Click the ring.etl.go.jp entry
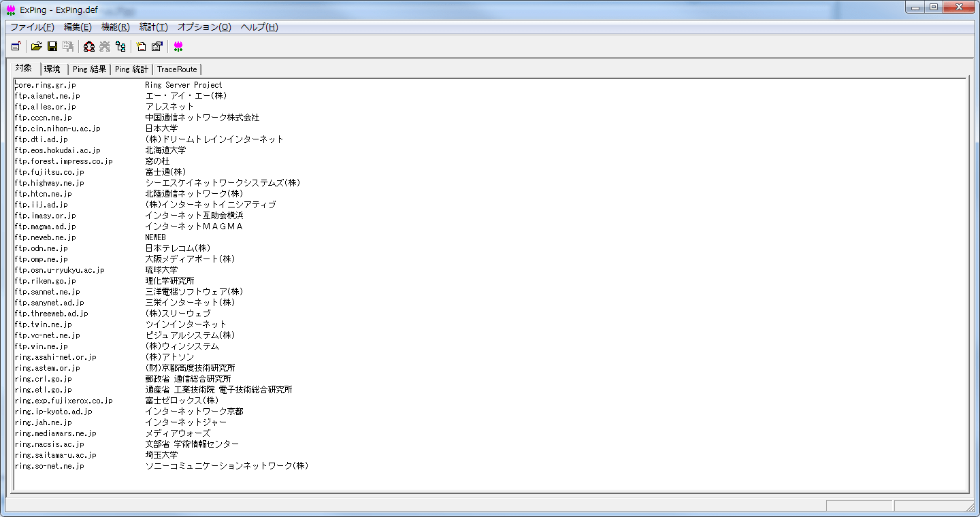The width and height of the screenshot is (980, 517). pyautogui.click(x=44, y=390)
